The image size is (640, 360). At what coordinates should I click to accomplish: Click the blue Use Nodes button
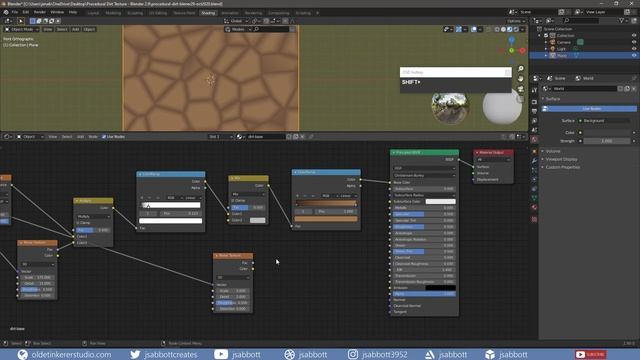[x=589, y=109]
